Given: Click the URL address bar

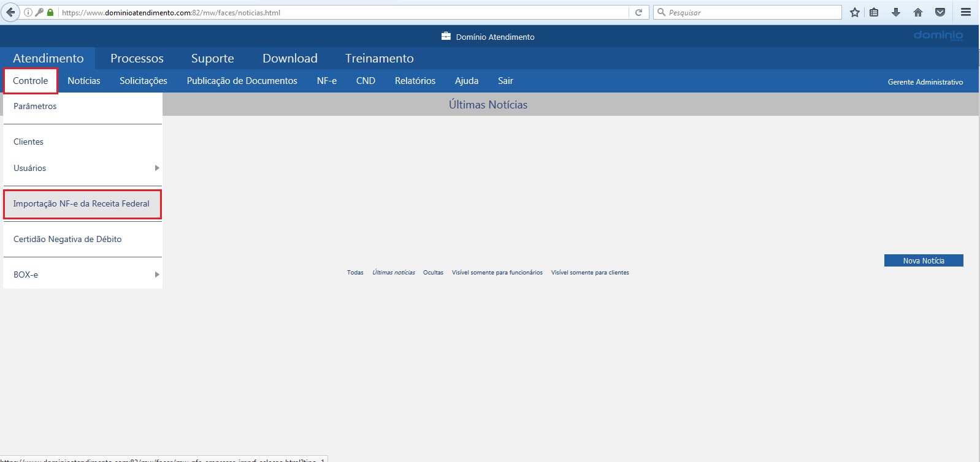Looking at the screenshot, I should pyautogui.click(x=343, y=12).
